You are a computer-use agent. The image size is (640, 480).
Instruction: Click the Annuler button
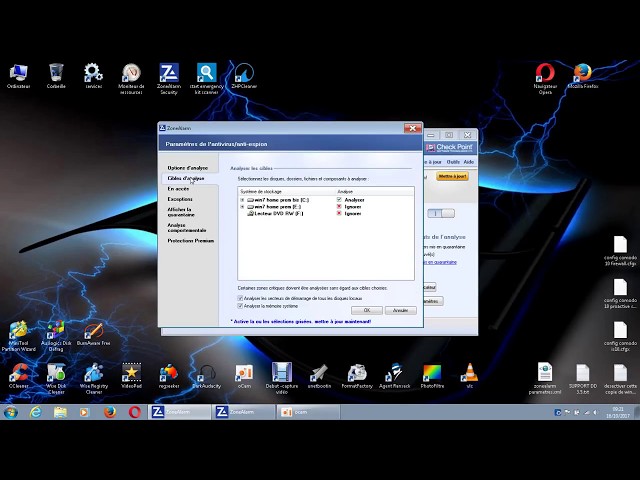(400, 311)
